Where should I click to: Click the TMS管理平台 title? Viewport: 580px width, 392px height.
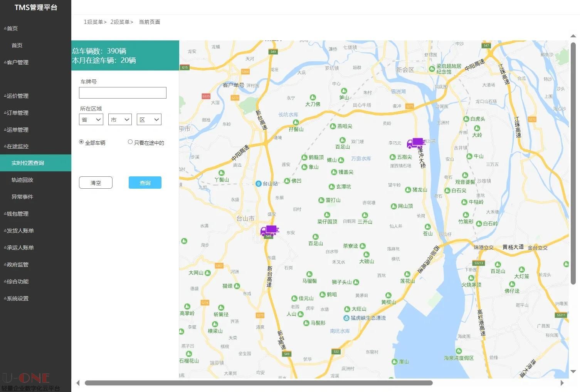tap(36, 7)
